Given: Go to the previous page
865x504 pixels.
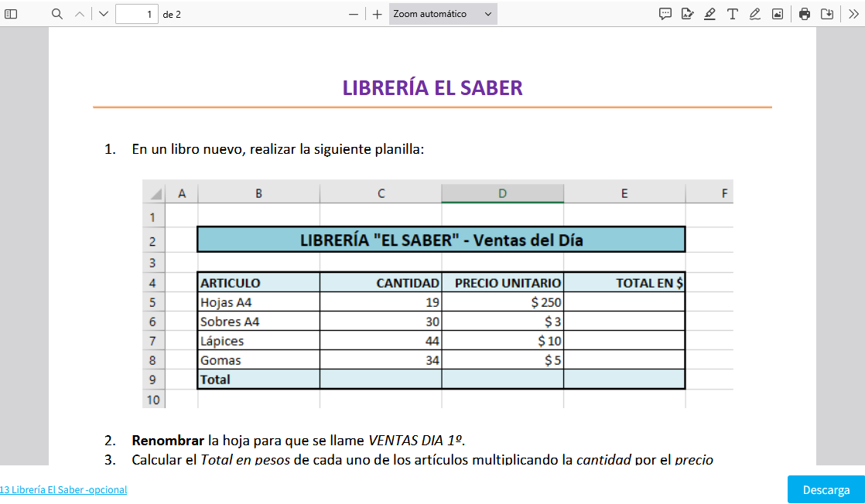Looking at the screenshot, I should pos(80,14).
